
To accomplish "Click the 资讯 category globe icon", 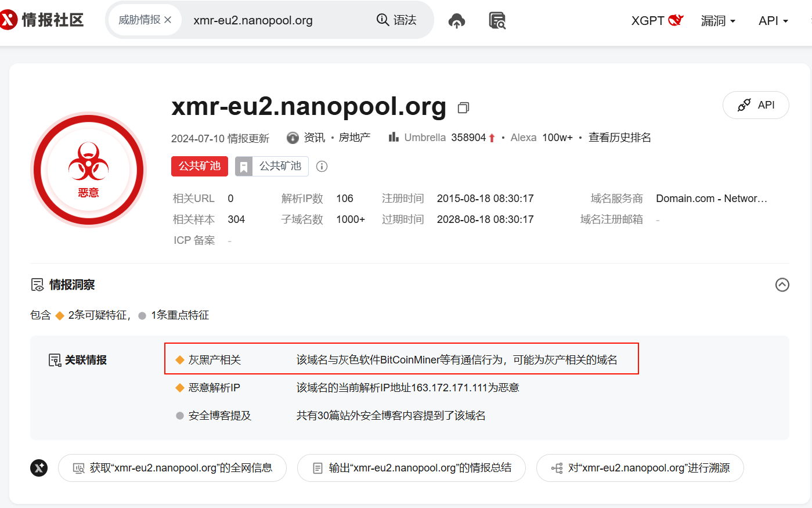I will pyautogui.click(x=293, y=138).
